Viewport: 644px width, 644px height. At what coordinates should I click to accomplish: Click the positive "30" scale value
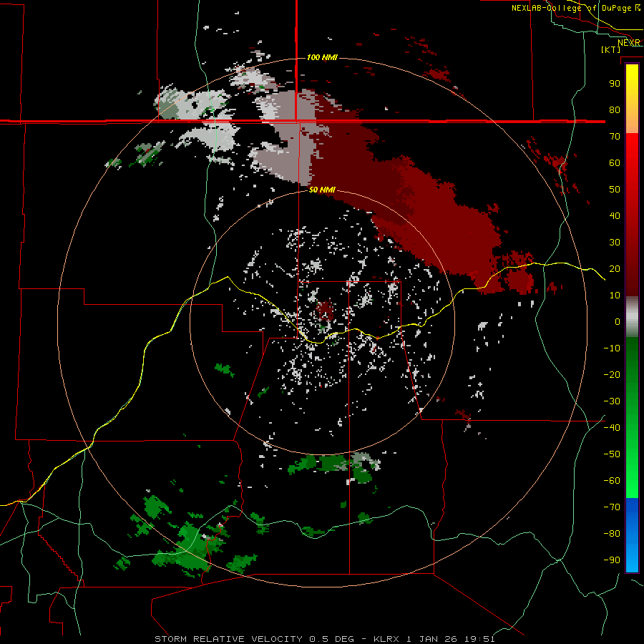click(x=615, y=243)
